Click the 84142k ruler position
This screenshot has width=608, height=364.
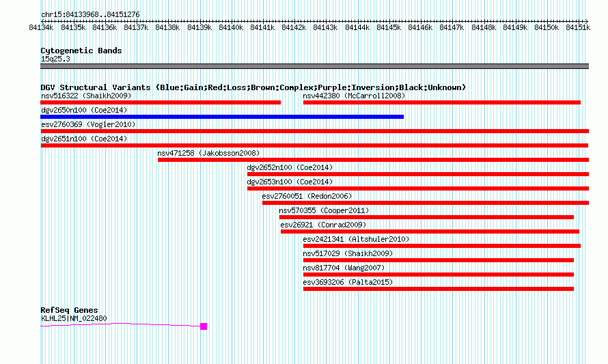294,27
